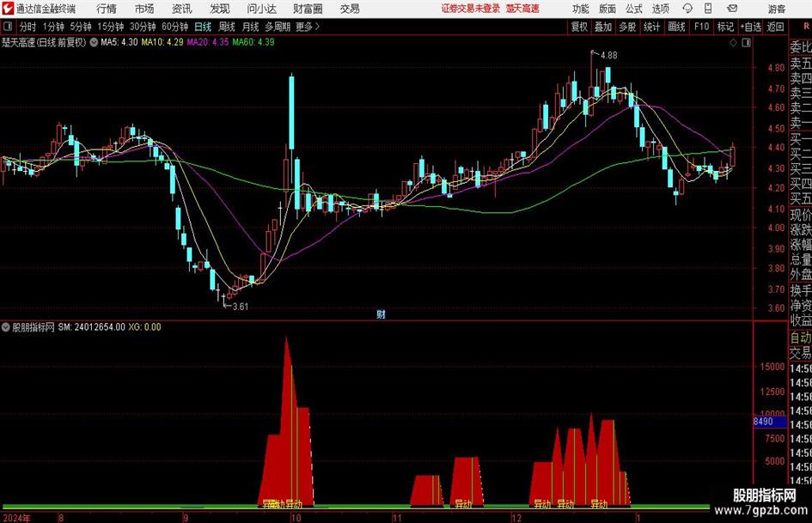Screen dimensions: 812x523
Task: Click the red 楚天高速 stock name link
Action: [522, 9]
